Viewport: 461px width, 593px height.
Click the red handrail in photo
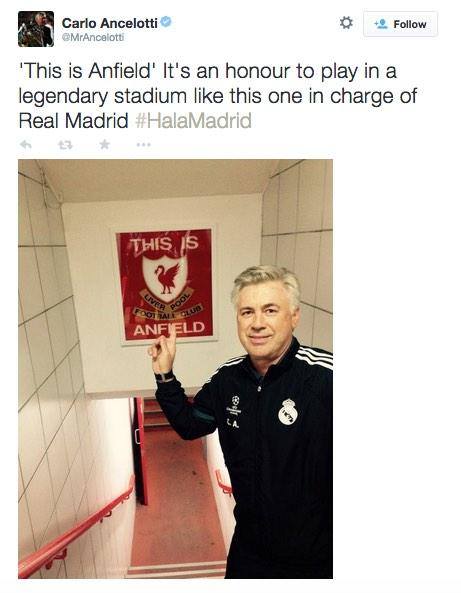click(76, 529)
